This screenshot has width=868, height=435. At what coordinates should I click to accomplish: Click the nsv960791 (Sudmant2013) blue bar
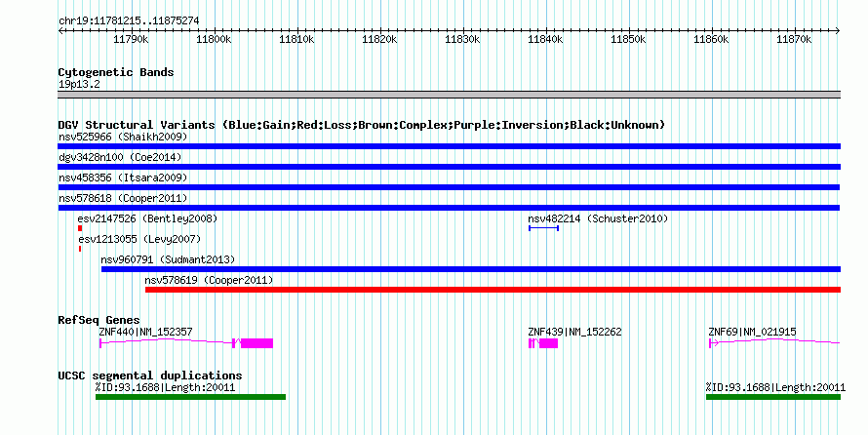[471, 269]
